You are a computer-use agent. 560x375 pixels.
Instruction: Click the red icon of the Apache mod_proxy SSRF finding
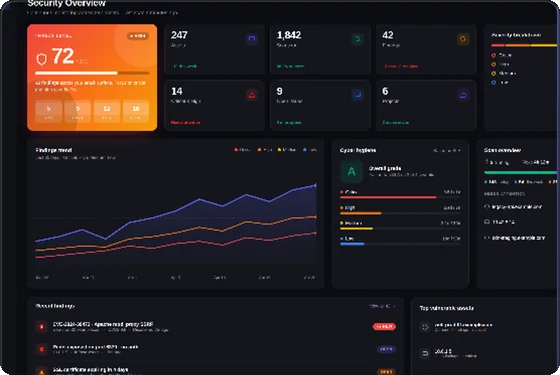click(41, 326)
